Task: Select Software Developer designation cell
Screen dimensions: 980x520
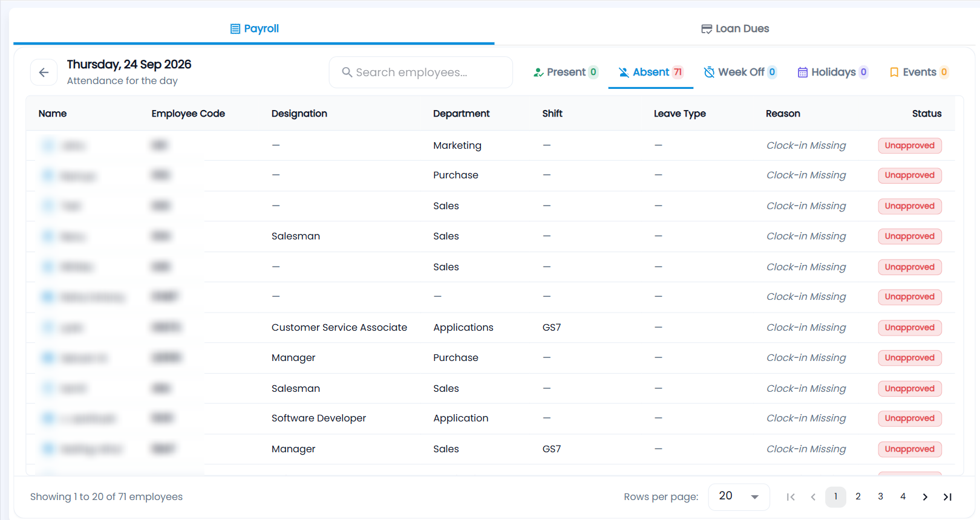Action: coord(319,418)
